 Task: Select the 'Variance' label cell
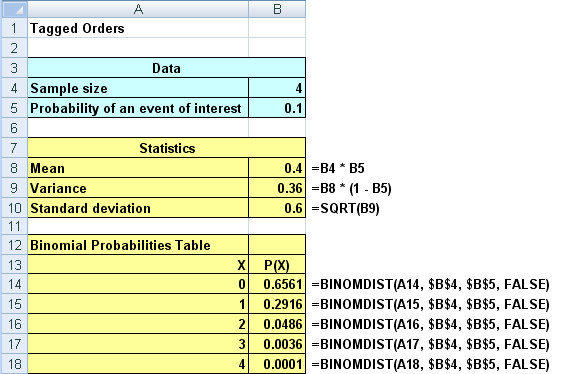(x=138, y=188)
